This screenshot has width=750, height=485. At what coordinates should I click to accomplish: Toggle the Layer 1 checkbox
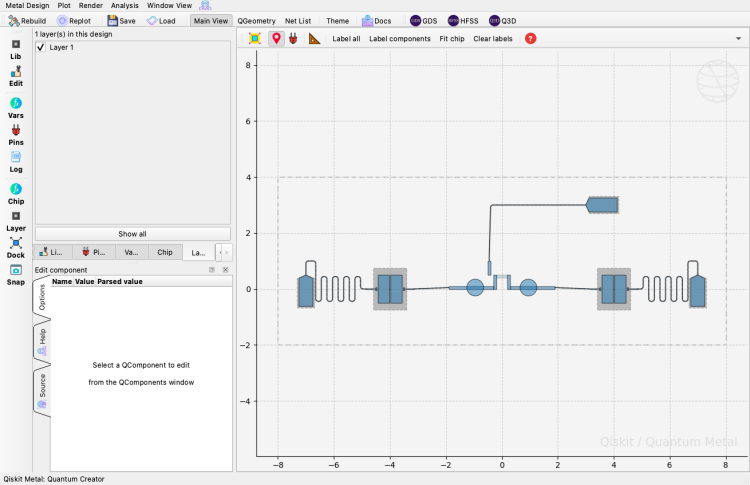click(41, 47)
